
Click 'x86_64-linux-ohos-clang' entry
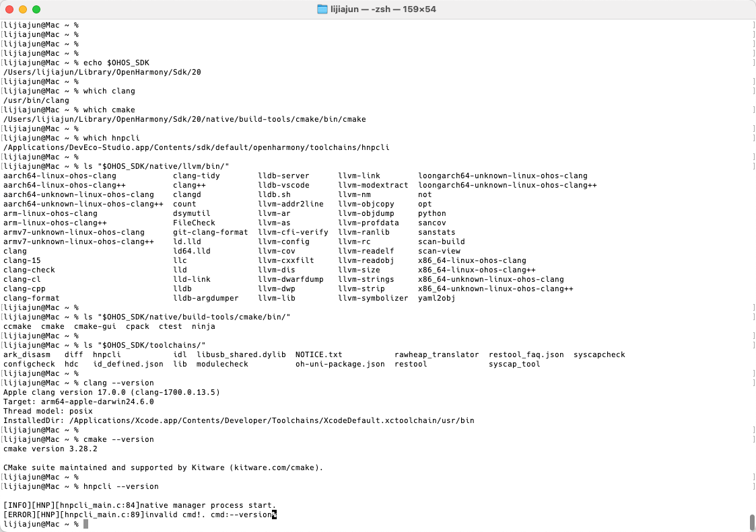point(473,261)
